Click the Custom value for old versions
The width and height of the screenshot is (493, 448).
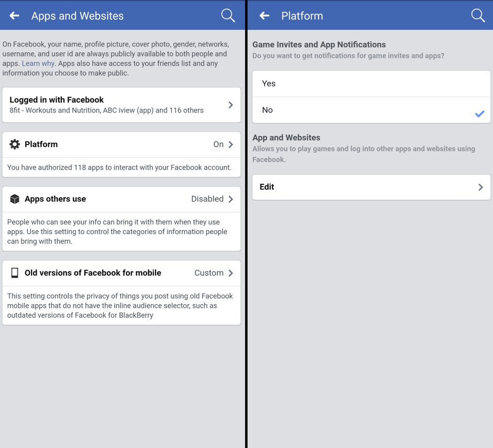(209, 273)
